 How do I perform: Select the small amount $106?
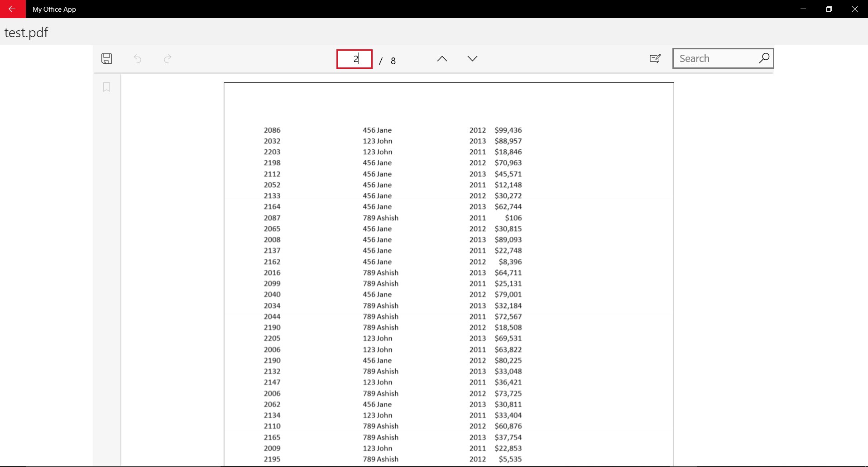[513, 218]
